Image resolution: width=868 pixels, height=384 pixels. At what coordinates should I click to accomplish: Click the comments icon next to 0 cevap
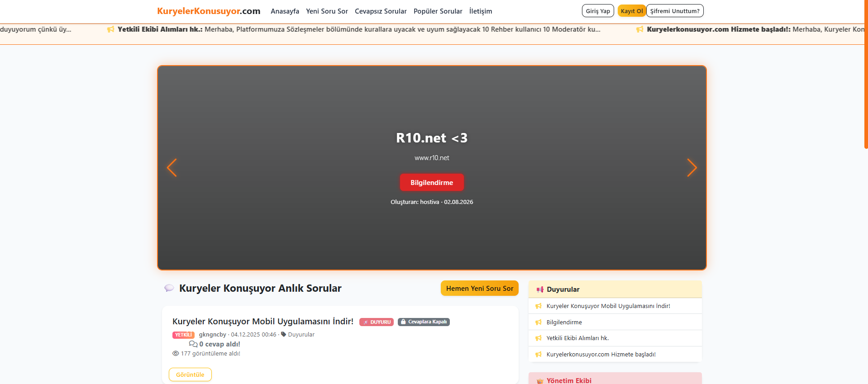pos(193,344)
